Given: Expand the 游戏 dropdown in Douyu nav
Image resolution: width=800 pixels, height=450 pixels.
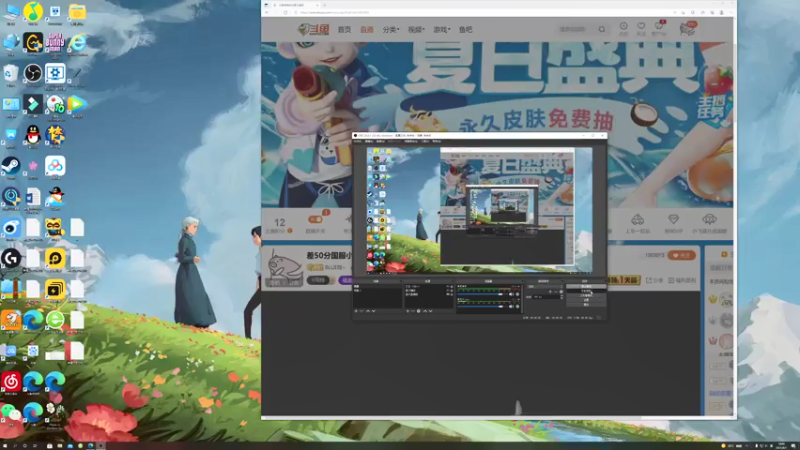Looking at the screenshot, I should (441, 30).
